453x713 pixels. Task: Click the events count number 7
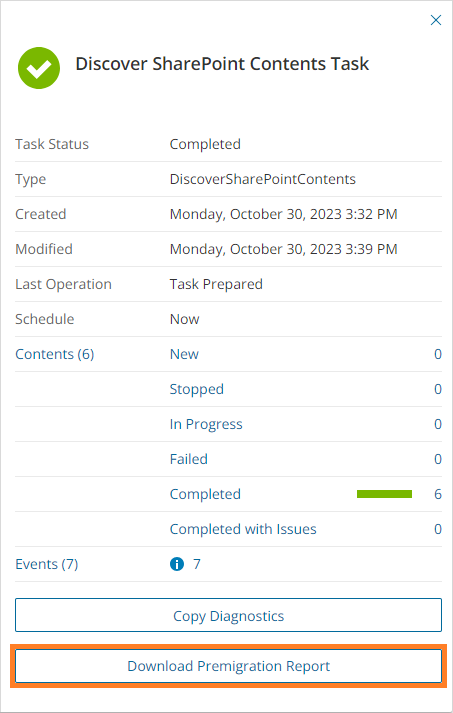(x=196, y=564)
